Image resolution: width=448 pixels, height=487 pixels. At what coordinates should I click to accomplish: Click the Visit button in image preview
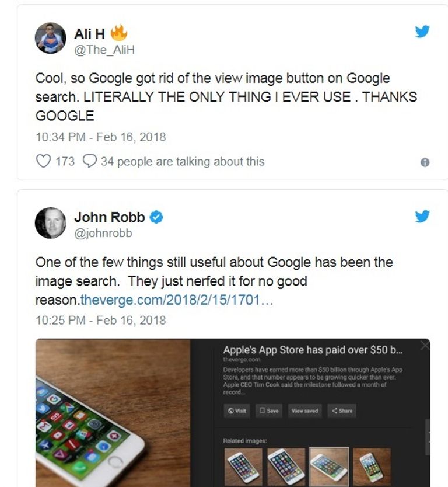pyautogui.click(x=237, y=411)
